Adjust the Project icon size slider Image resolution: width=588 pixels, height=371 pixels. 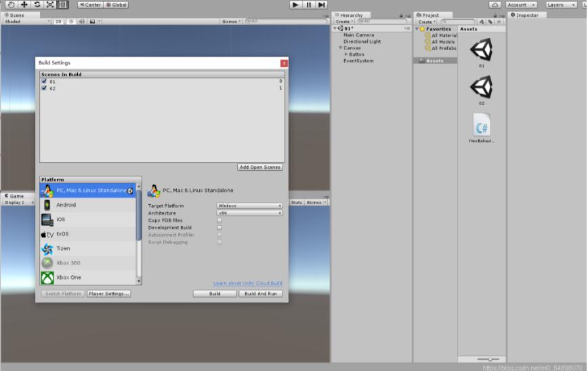tap(488, 359)
